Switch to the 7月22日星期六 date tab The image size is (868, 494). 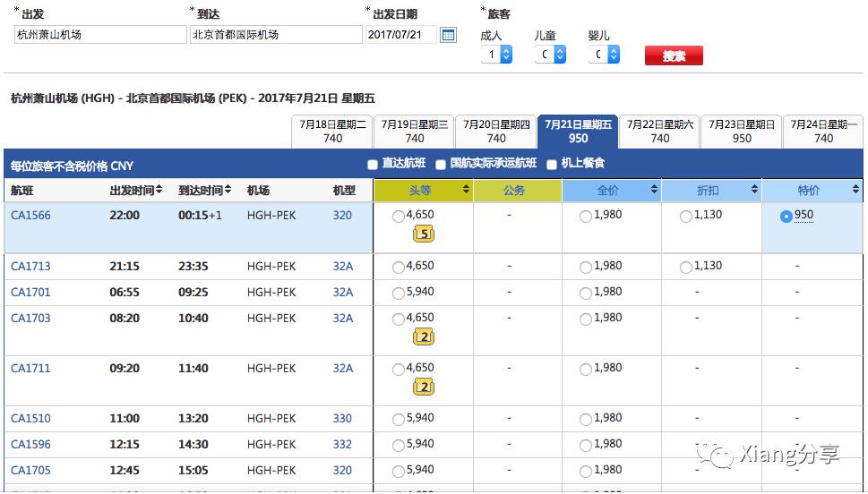(660, 132)
